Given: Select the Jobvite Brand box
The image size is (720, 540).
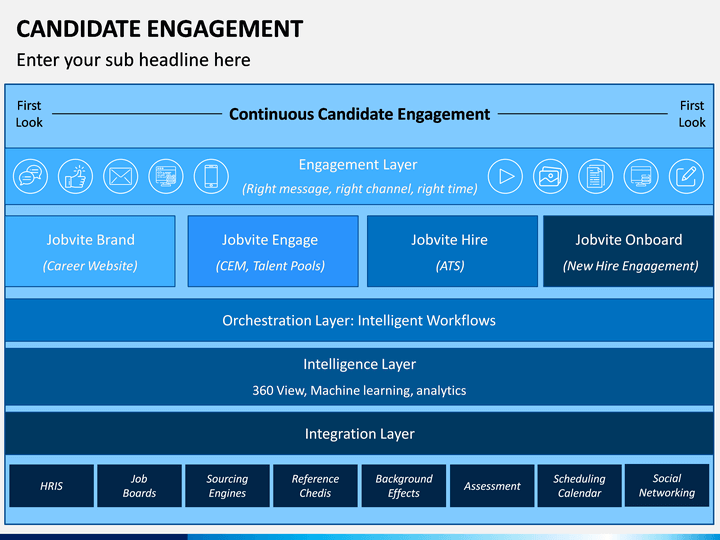Looking at the screenshot, I should pyautogui.click(x=90, y=251).
